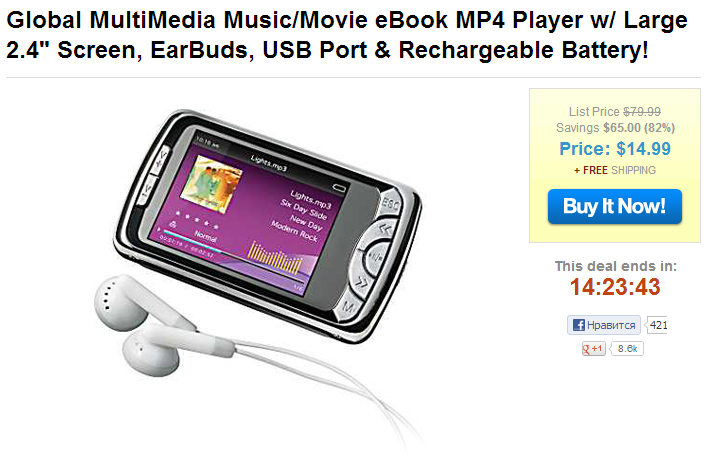This screenshot has height=463, width=708.
Task: Click the Buy It Now! button
Action: click(x=615, y=206)
